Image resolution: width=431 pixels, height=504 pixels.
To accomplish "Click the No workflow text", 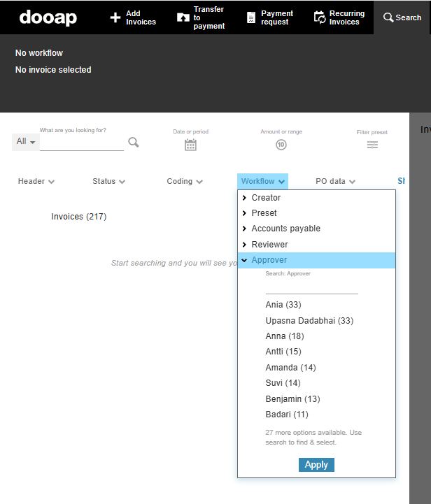I will [x=39, y=53].
